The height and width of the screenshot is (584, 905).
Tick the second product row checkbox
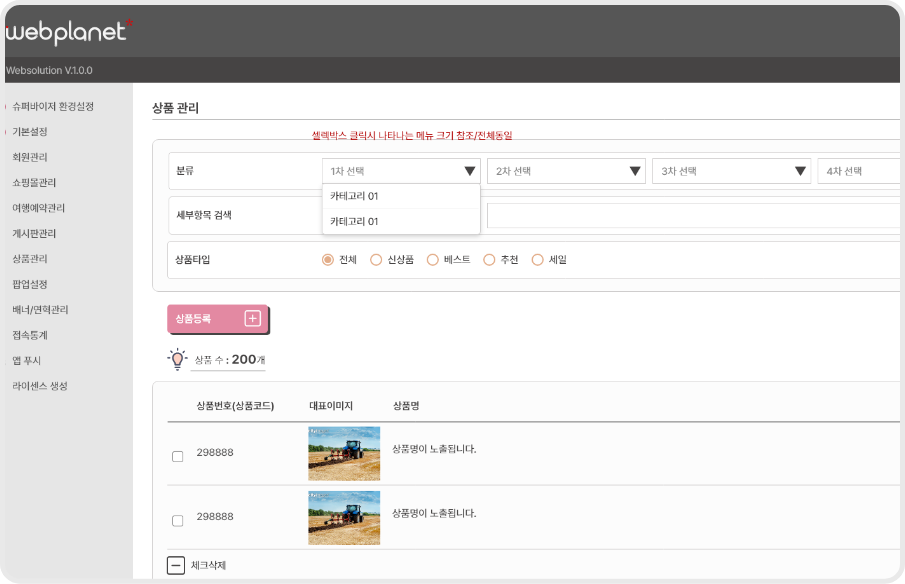177,520
